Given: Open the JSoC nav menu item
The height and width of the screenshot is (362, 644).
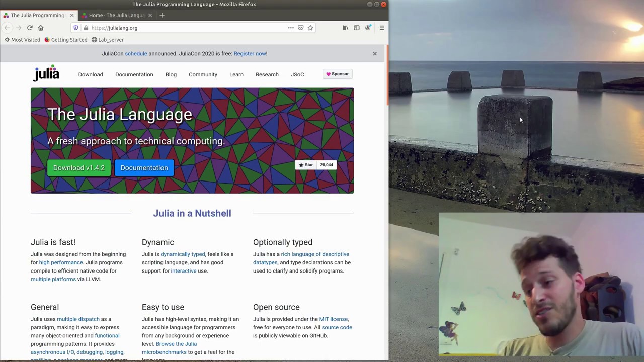Looking at the screenshot, I should (297, 74).
